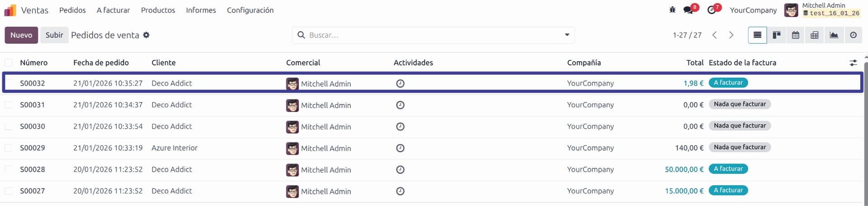This screenshot has width=868, height=206.
Task: Open the Informes menu
Action: point(201,10)
